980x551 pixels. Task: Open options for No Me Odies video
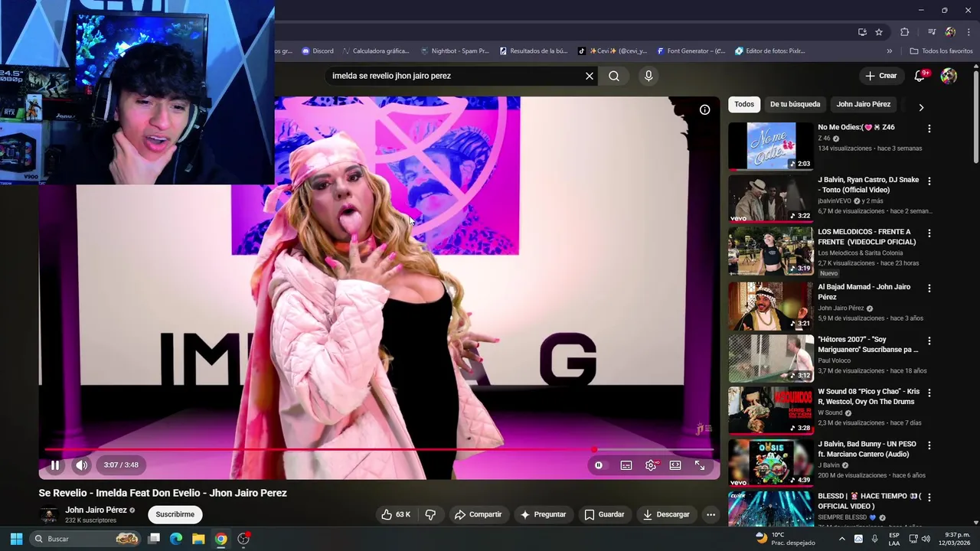click(929, 129)
